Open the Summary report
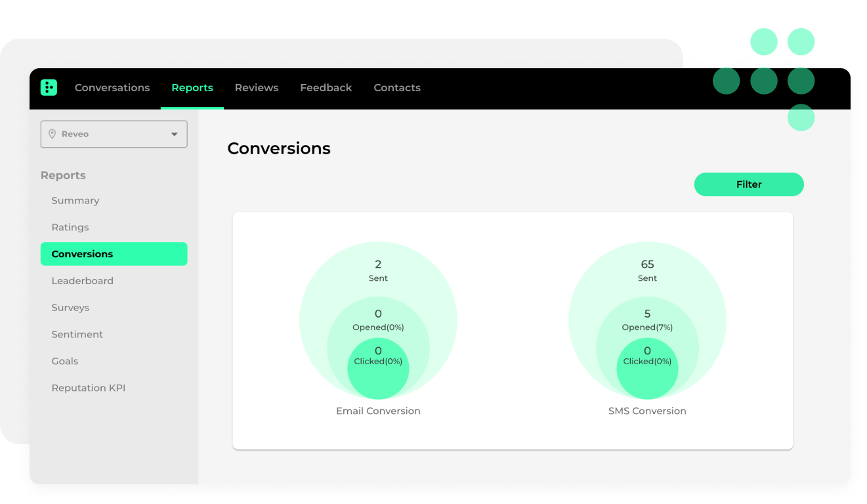 pyautogui.click(x=75, y=201)
